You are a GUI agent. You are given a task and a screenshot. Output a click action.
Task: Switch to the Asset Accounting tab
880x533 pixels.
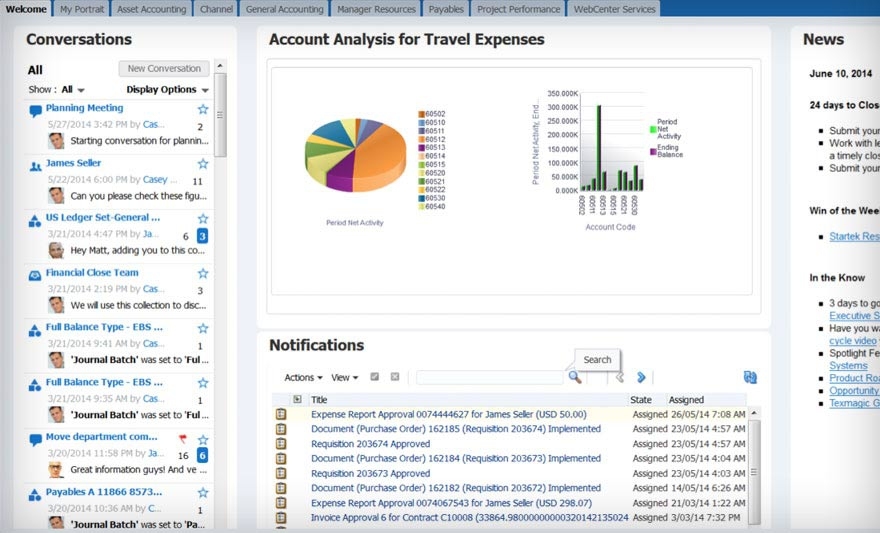151,9
